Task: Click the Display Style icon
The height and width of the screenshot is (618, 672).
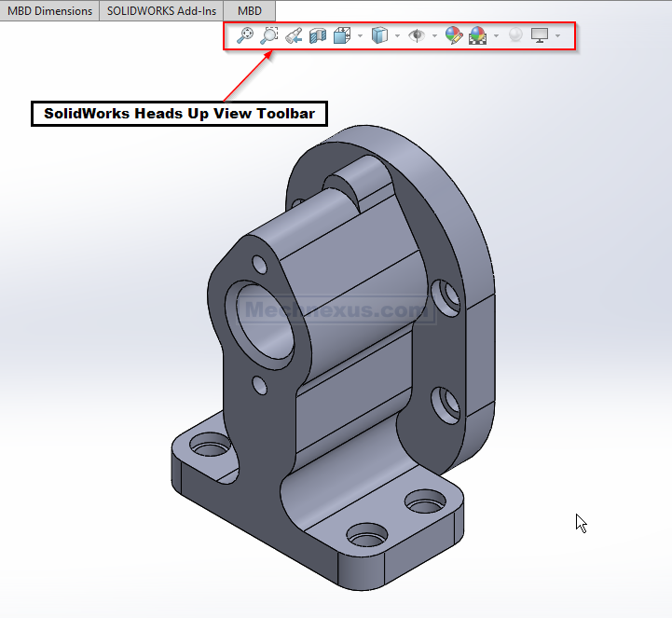Action: pyautogui.click(x=379, y=35)
